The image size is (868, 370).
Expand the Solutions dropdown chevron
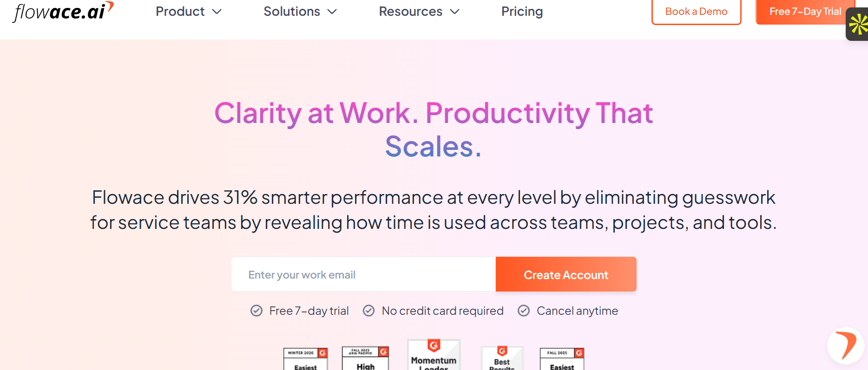point(332,12)
